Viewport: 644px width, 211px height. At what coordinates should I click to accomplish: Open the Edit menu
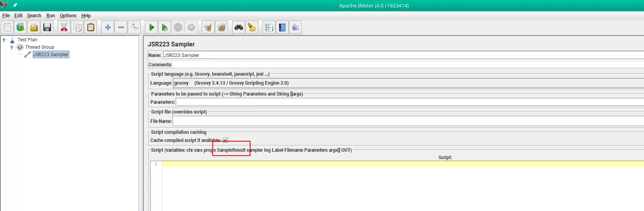(x=18, y=16)
